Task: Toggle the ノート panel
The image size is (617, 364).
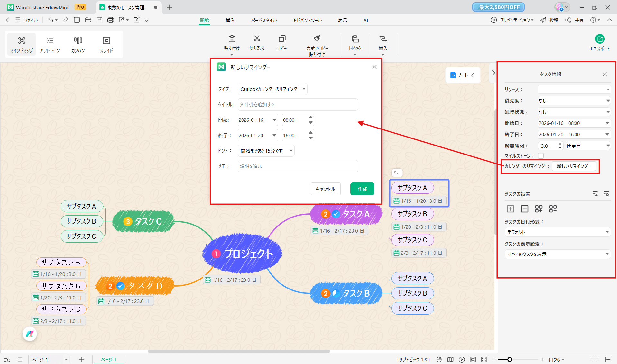Action: [x=462, y=75]
